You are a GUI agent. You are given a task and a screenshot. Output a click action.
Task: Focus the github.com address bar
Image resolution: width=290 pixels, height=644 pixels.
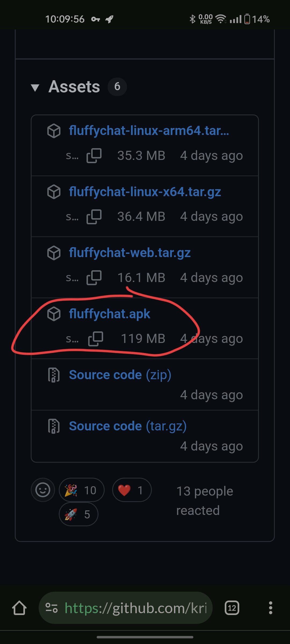(x=136, y=608)
